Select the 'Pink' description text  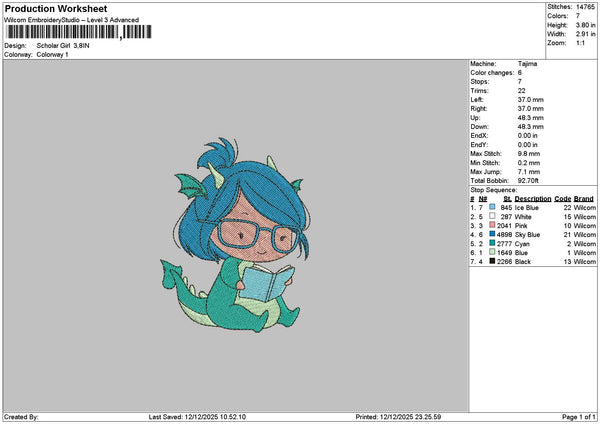[521, 226]
